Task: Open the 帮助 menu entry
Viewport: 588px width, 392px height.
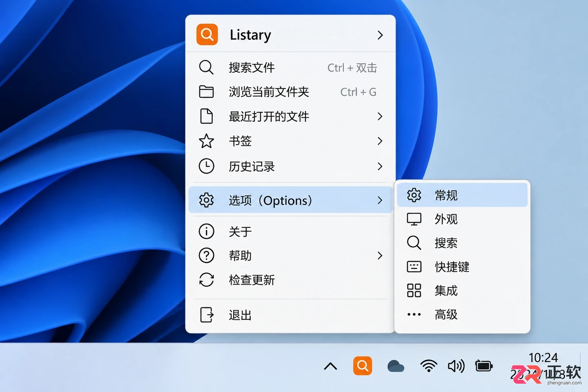Action: [290, 256]
